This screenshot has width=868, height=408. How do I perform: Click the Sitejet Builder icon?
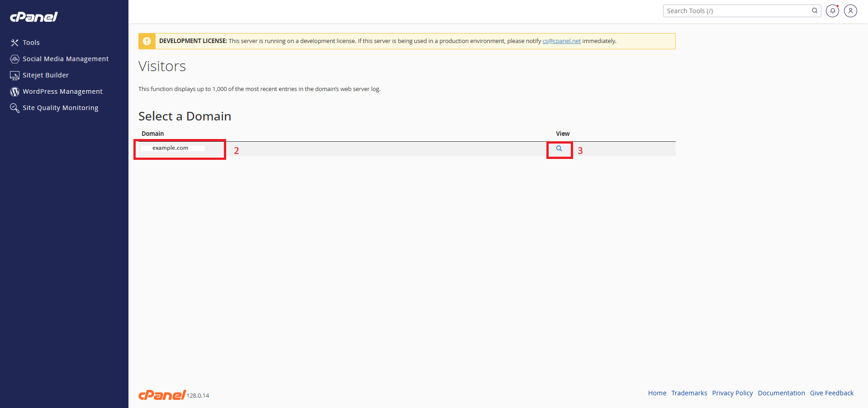point(15,75)
